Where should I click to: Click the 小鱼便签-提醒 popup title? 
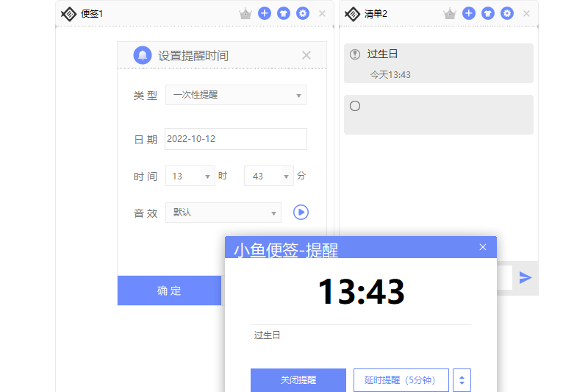click(286, 250)
